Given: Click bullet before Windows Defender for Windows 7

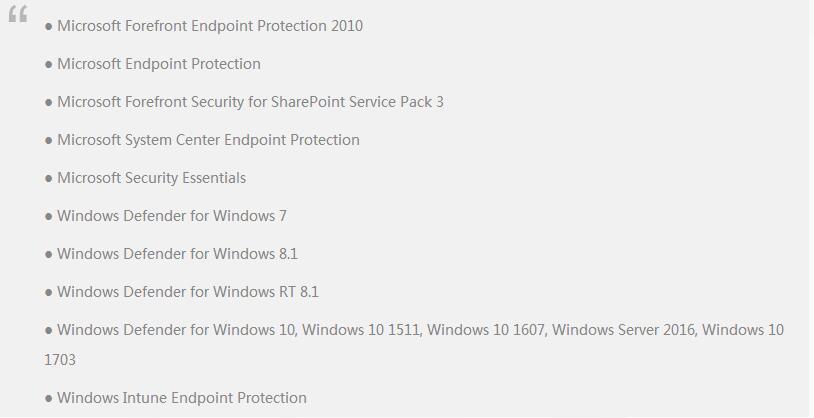Looking at the screenshot, I should 49,217.
